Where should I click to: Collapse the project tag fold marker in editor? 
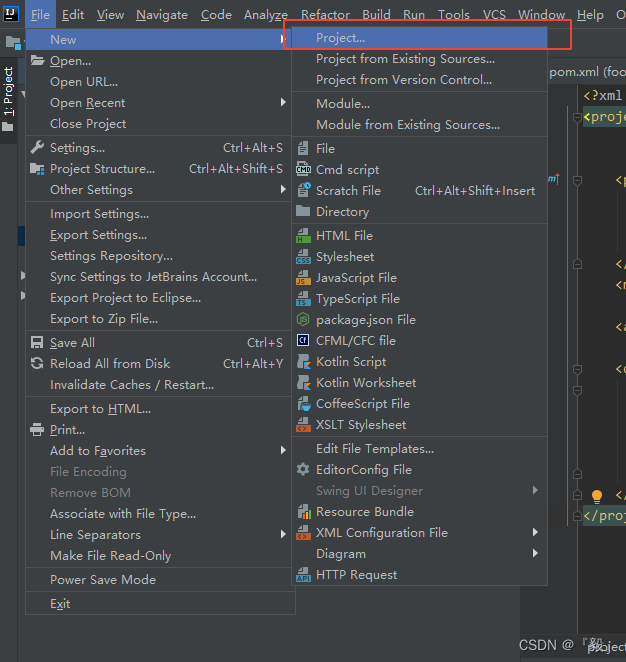click(577, 117)
